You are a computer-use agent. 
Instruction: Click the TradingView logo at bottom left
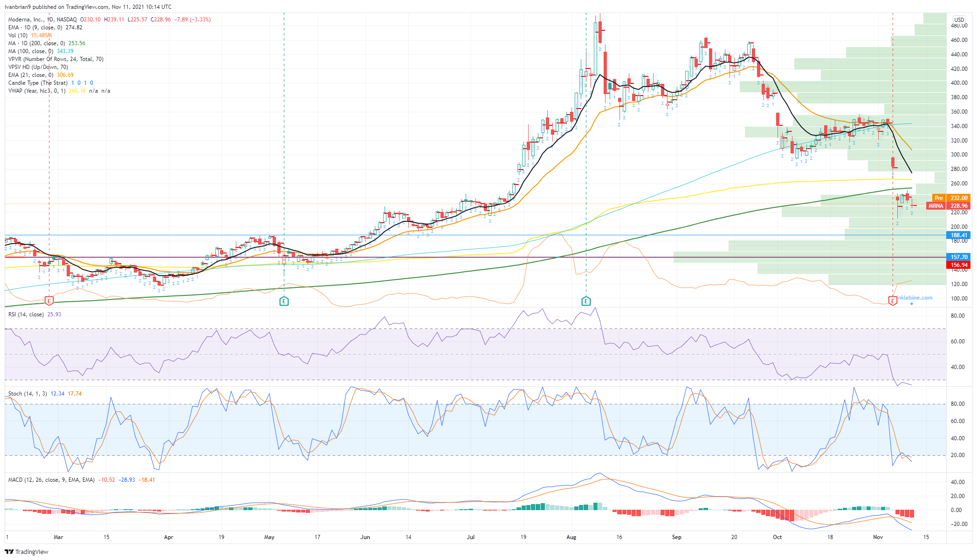tap(27, 552)
